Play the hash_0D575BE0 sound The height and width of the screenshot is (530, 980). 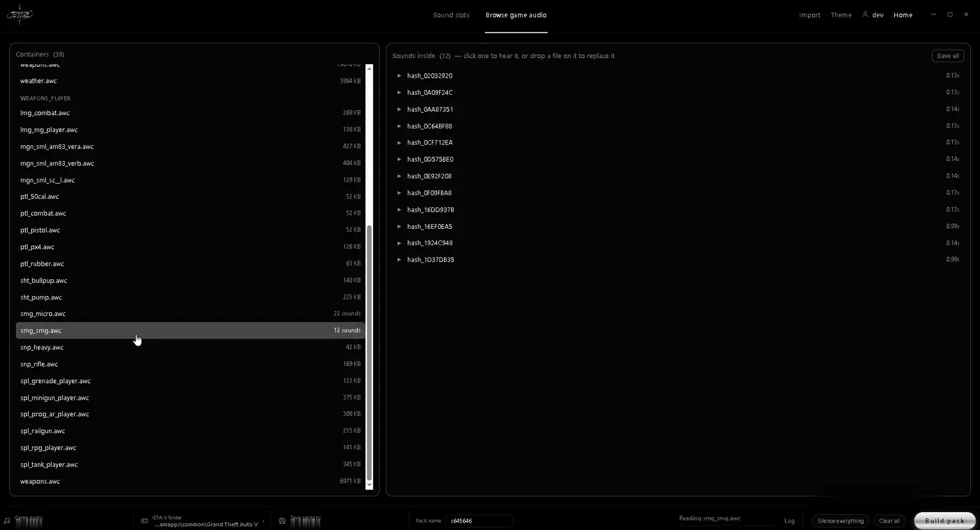pos(399,159)
